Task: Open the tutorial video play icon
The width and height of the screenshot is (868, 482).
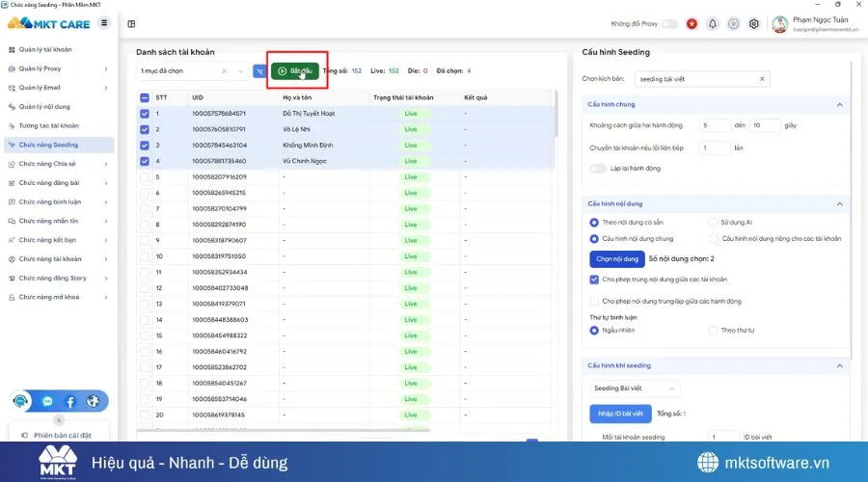Action: (x=733, y=24)
